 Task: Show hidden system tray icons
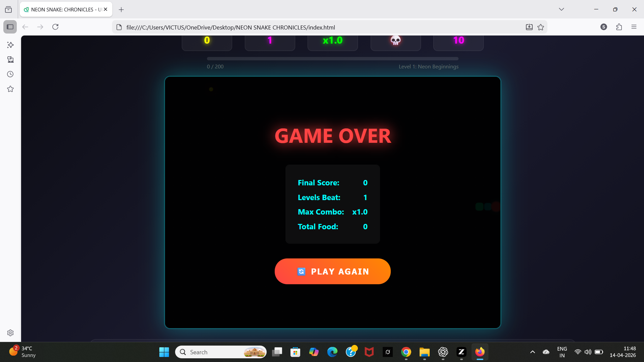532,352
